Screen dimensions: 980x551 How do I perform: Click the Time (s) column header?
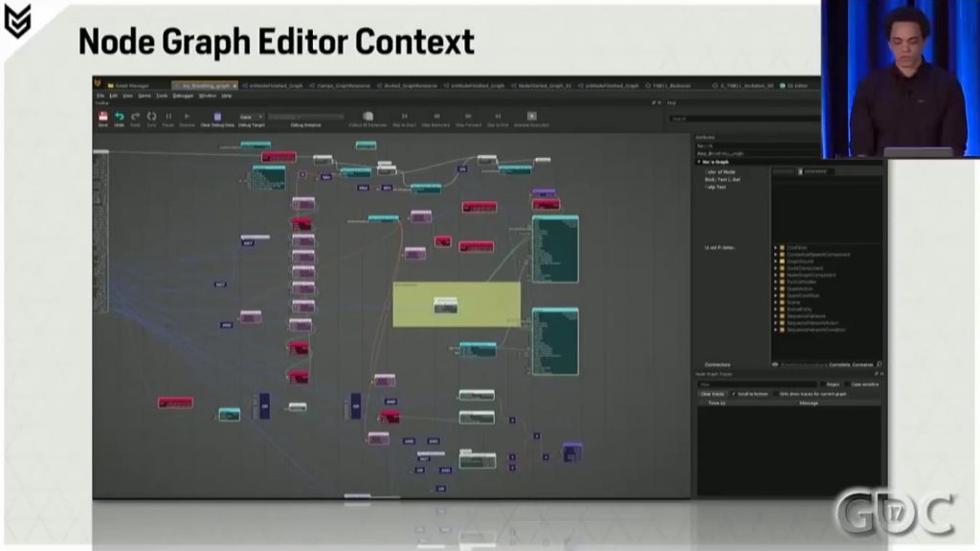coord(717,403)
